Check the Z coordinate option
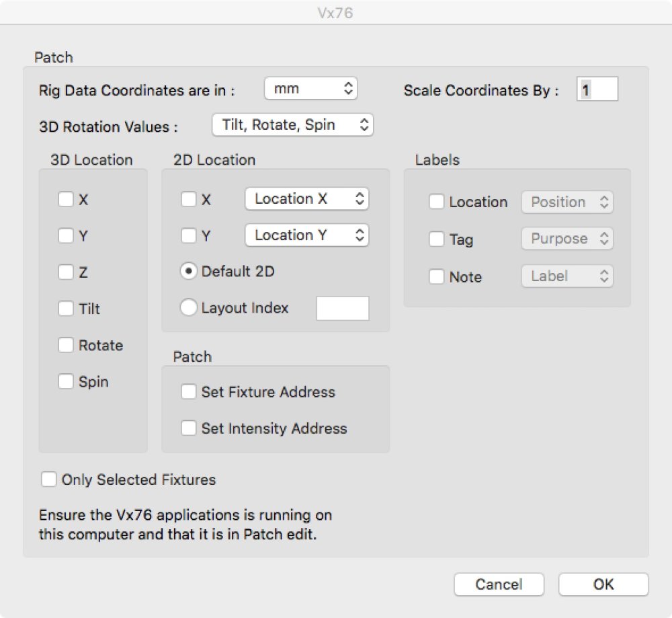The width and height of the screenshot is (672, 618). (65, 272)
